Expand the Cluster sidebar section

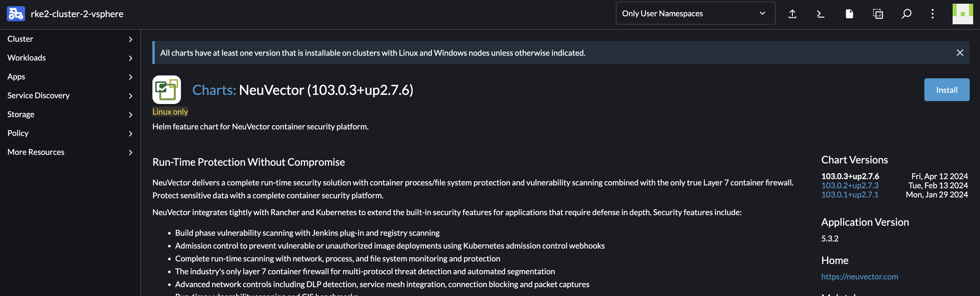tap(70, 39)
